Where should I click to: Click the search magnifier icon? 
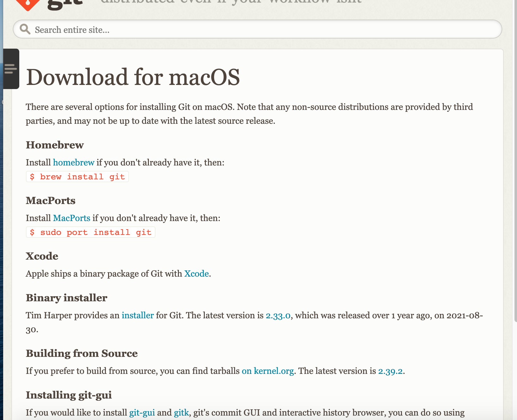pos(25,29)
